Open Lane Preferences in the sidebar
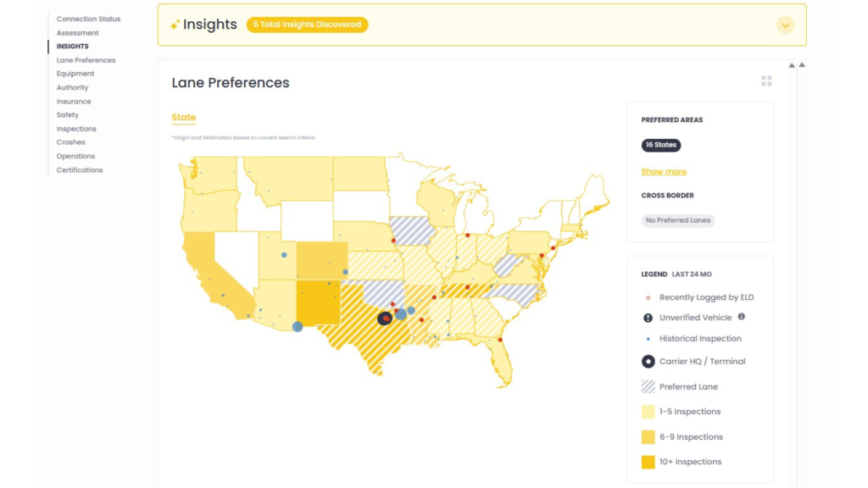The height and width of the screenshot is (488, 868). (86, 60)
